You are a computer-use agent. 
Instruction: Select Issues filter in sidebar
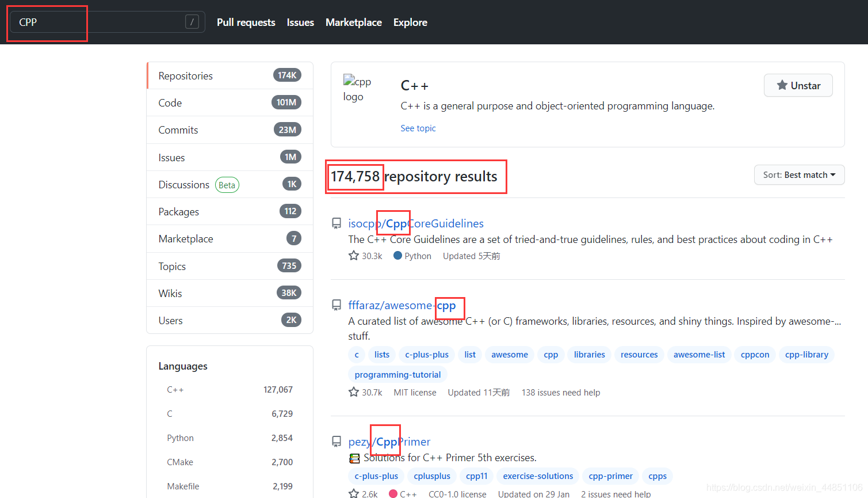pos(230,157)
